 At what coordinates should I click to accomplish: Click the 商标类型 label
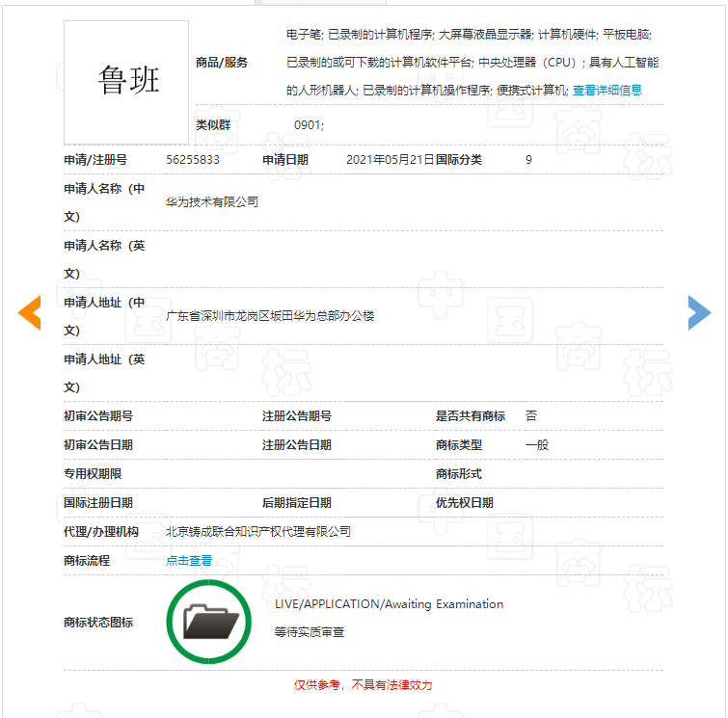pyautogui.click(x=459, y=445)
